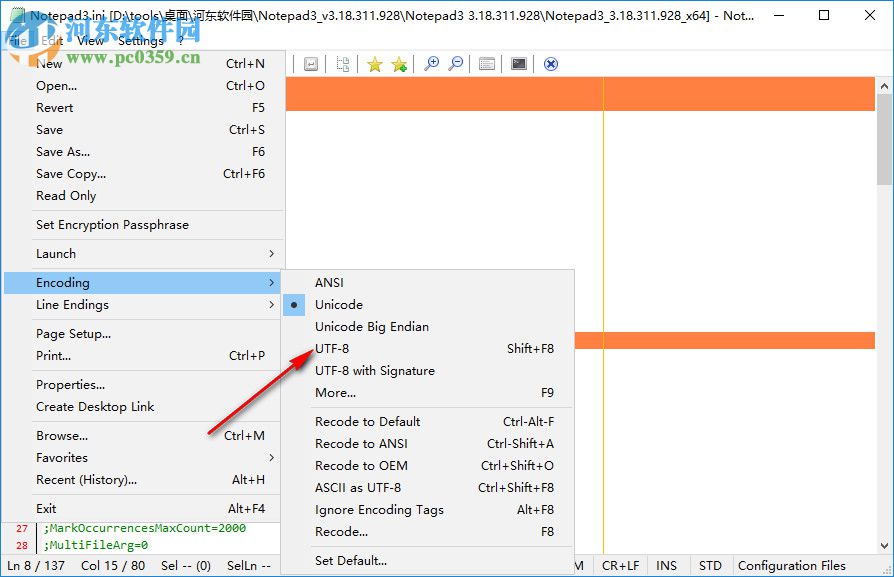
Task: Expand the Favorites submenu
Action: (x=142, y=458)
